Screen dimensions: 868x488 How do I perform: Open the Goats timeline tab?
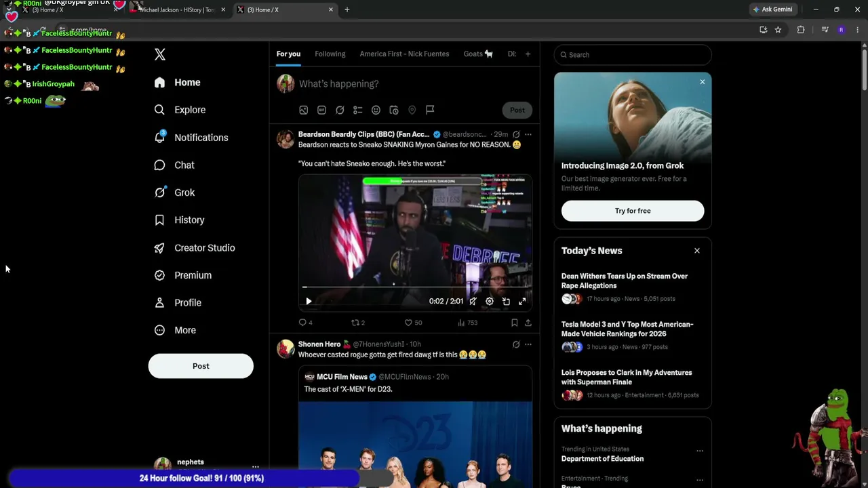pyautogui.click(x=478, y=54)
